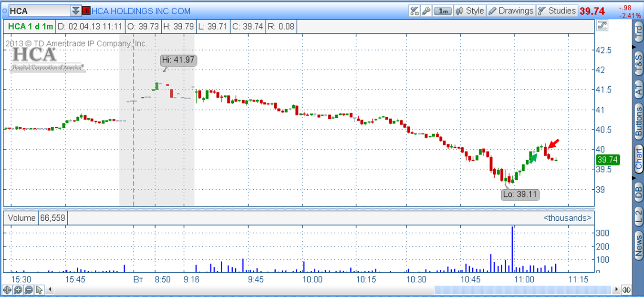Click the red linked-window indicator icon
644x297 pixels.
click(x=86, y=11)
